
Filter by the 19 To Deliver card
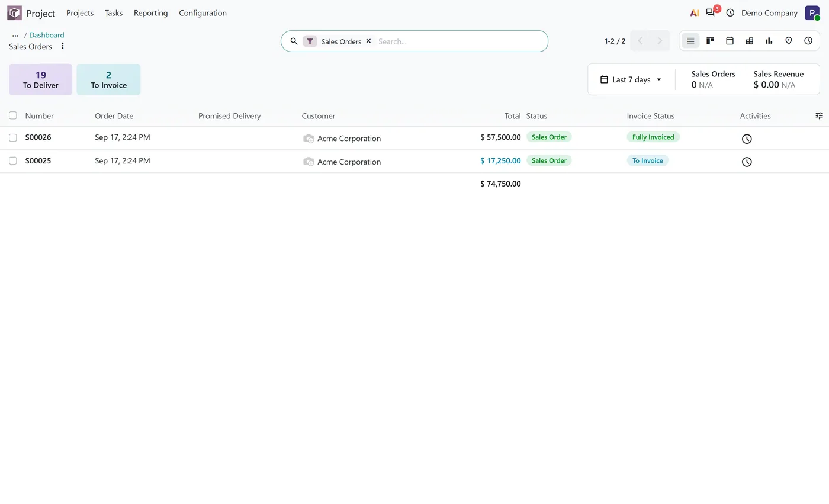(40, 79)
